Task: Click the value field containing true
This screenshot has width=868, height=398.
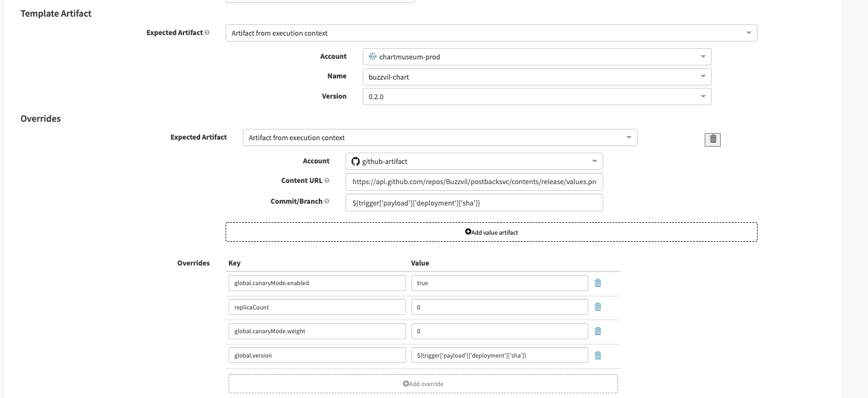Action: [x=499, y=283]
